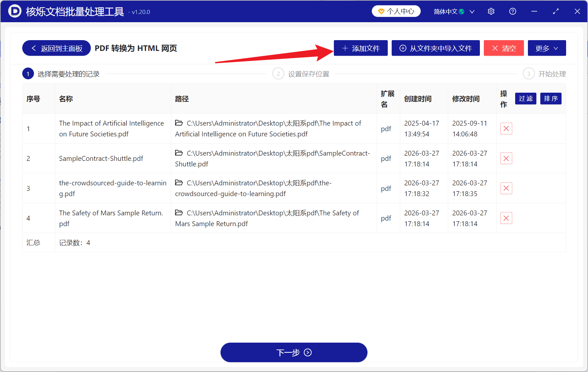
Task: Click the app logo in title bar
Action: click(x=15, y=11)
